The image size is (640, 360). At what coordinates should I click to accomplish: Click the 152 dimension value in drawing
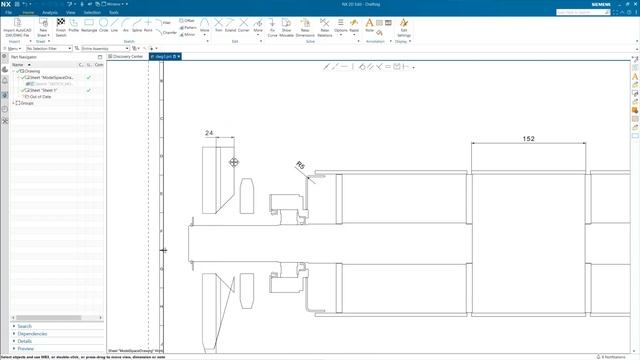[x=528, y=139]
